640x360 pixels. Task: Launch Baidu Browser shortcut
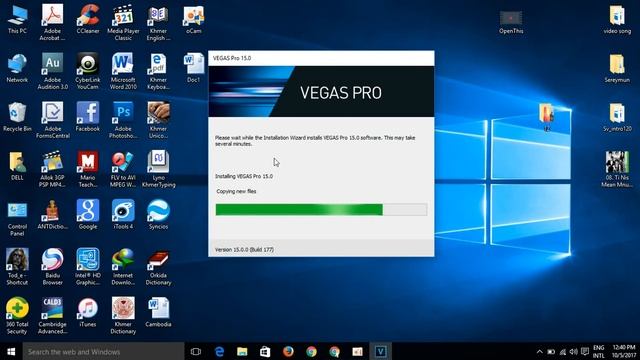pyautogui.click(x=52, y=267)
